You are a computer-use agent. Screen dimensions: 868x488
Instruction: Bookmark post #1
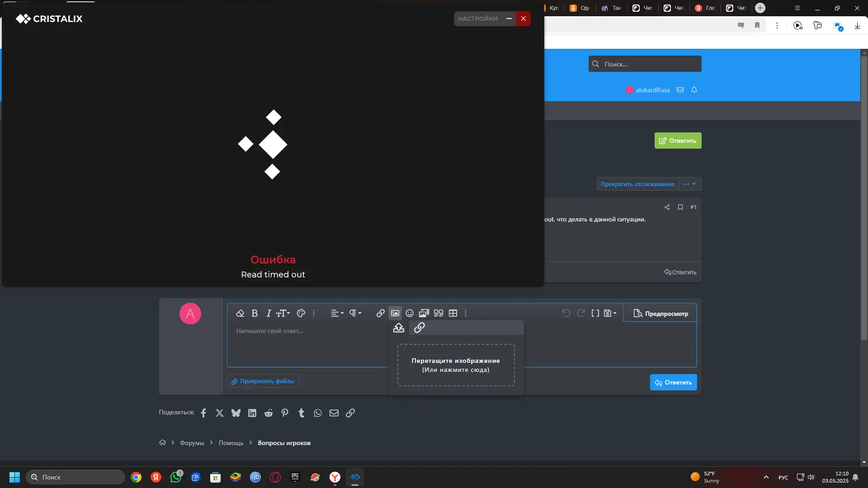point(680,207)
